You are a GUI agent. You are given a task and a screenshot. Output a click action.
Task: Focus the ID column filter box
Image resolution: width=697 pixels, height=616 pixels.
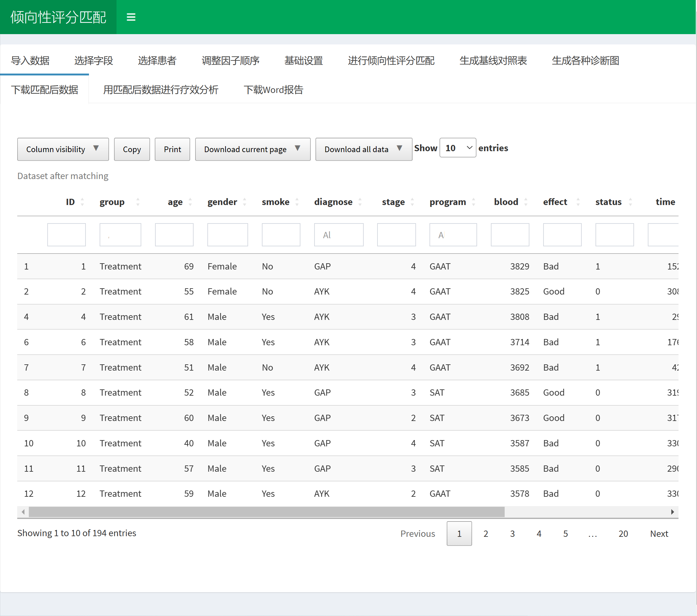pyautogui.click(x=66, y=235)
